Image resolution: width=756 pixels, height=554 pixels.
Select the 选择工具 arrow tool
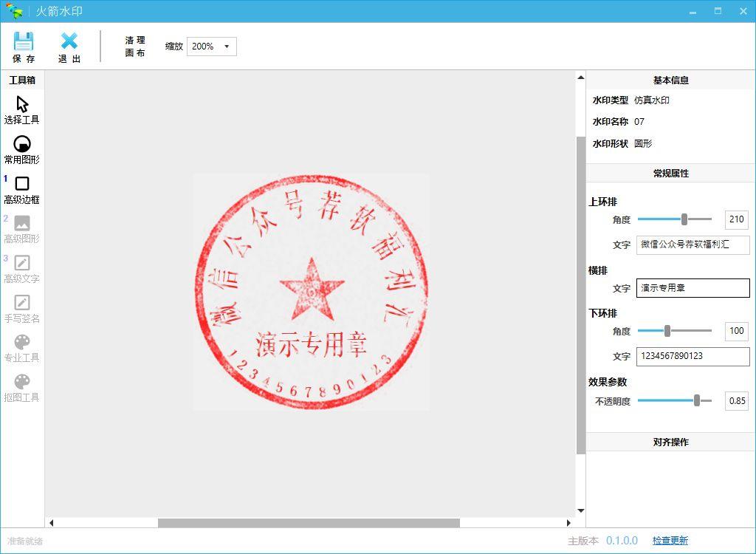point(21,110)
